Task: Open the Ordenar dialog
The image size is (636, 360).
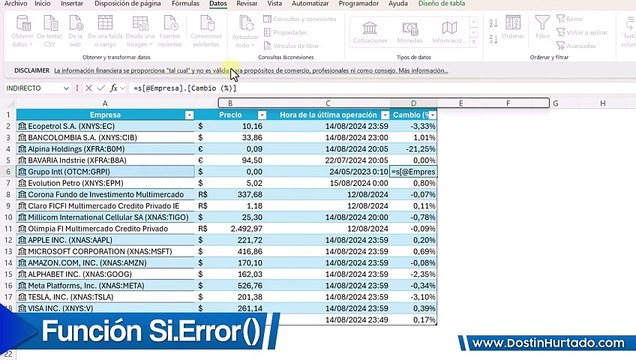Action: [513, 28]
